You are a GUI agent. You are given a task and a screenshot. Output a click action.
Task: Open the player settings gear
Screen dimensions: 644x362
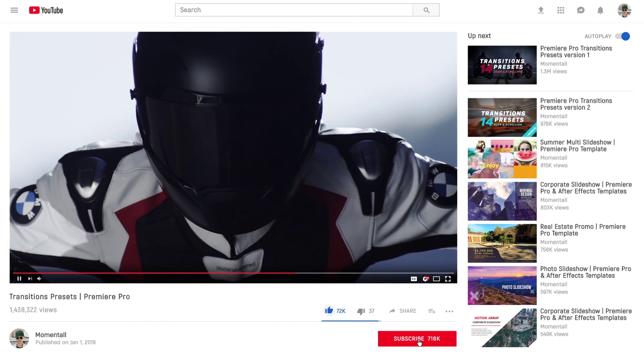pyautogui.click(x=425, y=279)
